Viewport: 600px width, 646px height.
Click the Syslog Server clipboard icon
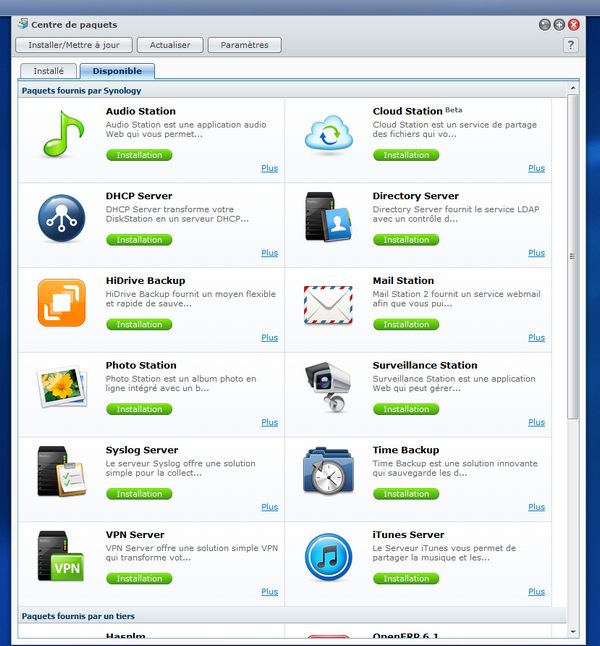[62, 471]
